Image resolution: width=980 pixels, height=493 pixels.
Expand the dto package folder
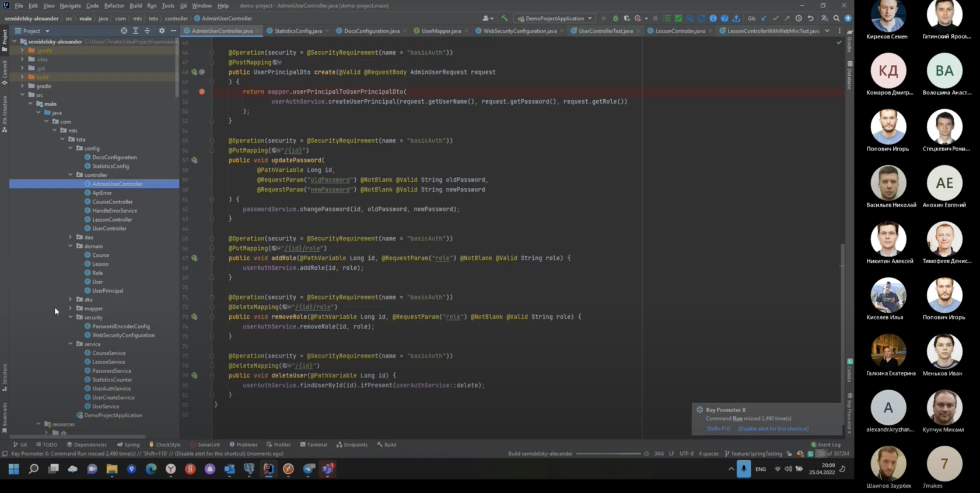(x=71, y=299)
